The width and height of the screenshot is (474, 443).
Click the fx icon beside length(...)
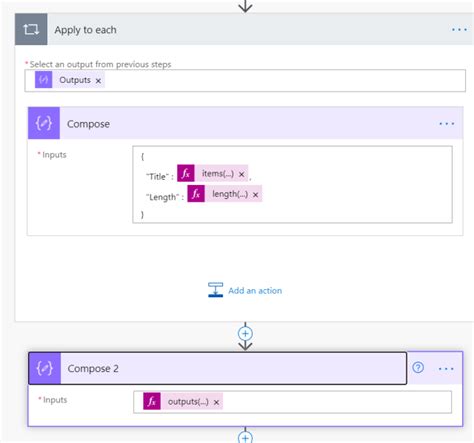[196, 194]
